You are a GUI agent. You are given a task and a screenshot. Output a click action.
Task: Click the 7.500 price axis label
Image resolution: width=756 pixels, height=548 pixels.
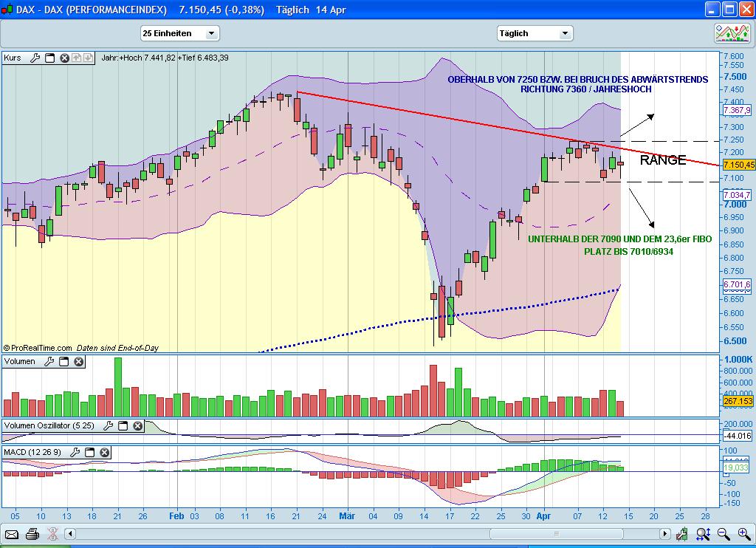point(735,77)
